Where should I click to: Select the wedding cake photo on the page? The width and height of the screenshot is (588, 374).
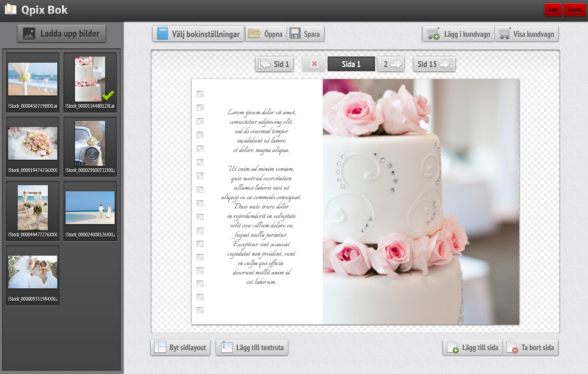[421, 202]
